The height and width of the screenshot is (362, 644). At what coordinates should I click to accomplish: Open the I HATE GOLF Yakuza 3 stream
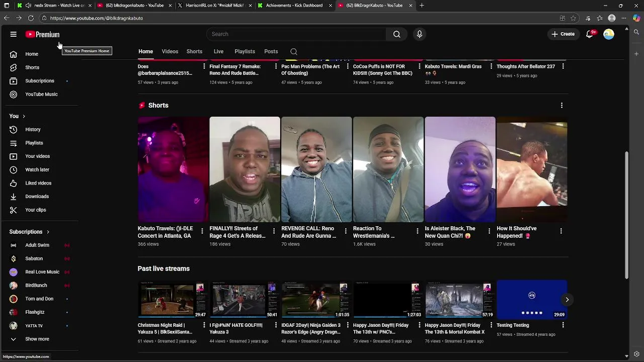pos(245,299)
